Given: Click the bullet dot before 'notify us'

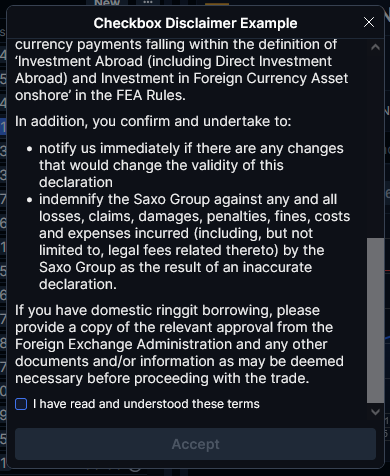Looking at the screenshot, I should (30, 149).
